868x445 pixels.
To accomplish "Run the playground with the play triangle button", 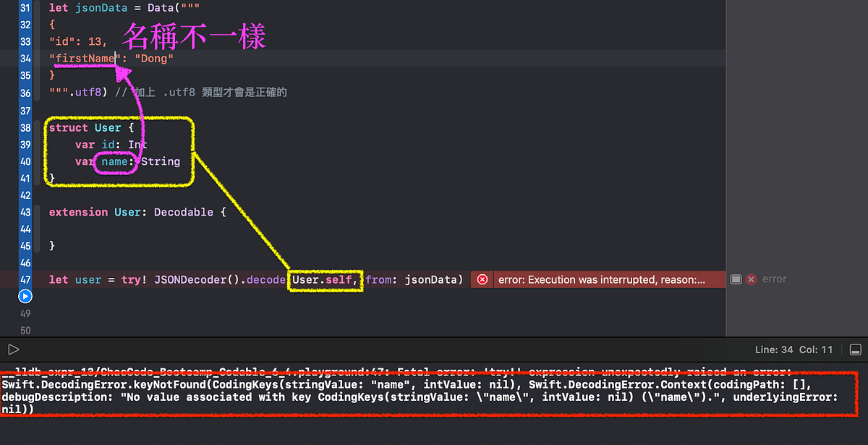I will (x=13, y=349).
